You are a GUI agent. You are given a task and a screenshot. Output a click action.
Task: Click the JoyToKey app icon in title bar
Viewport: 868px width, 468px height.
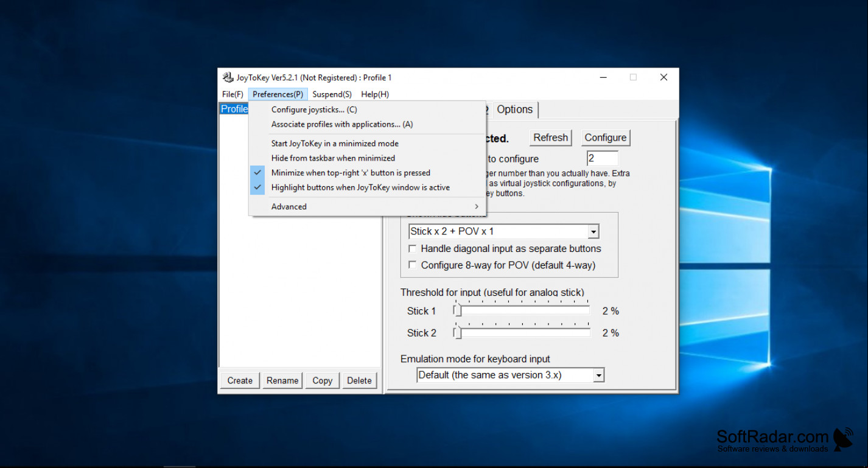(x=228, y=77)
